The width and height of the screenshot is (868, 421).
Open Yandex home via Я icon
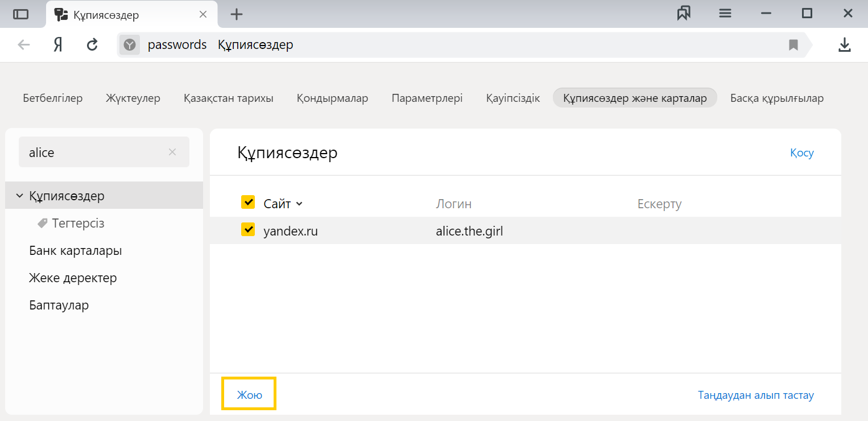[57, 44]
